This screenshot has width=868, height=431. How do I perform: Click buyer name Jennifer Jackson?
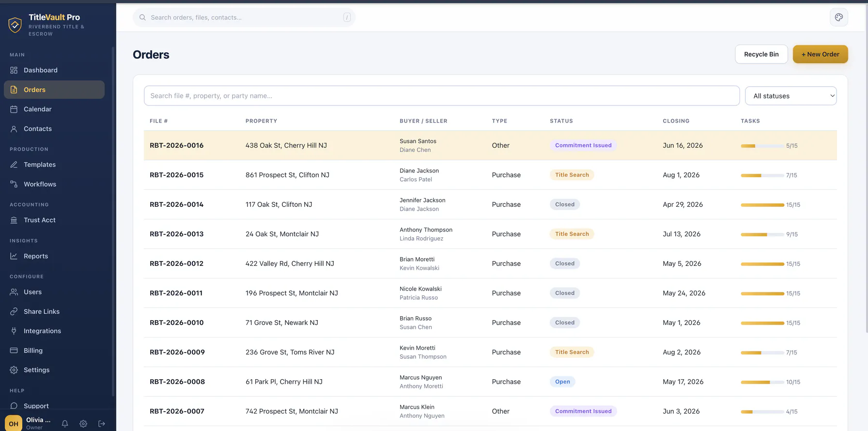coord(422,200)
